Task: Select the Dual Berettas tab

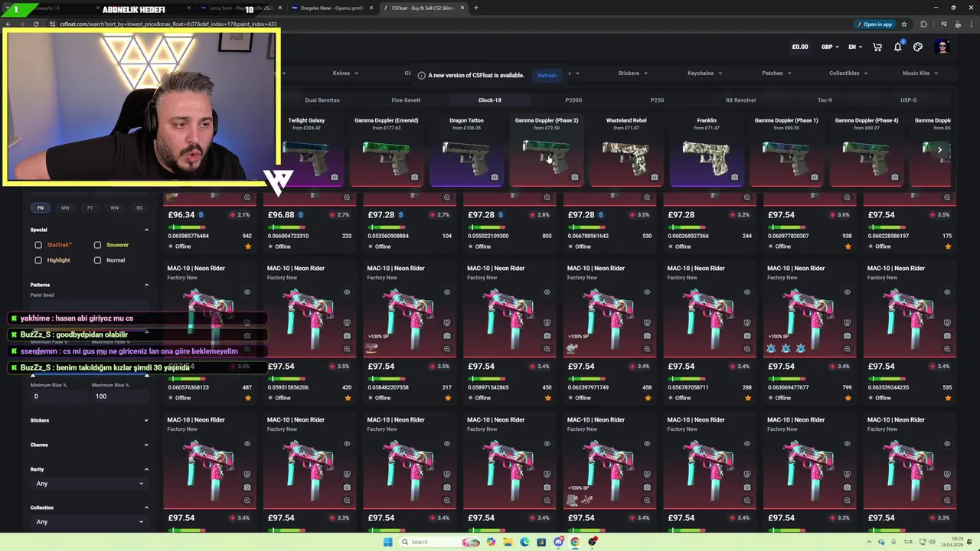Action: (x=322, y=100)
